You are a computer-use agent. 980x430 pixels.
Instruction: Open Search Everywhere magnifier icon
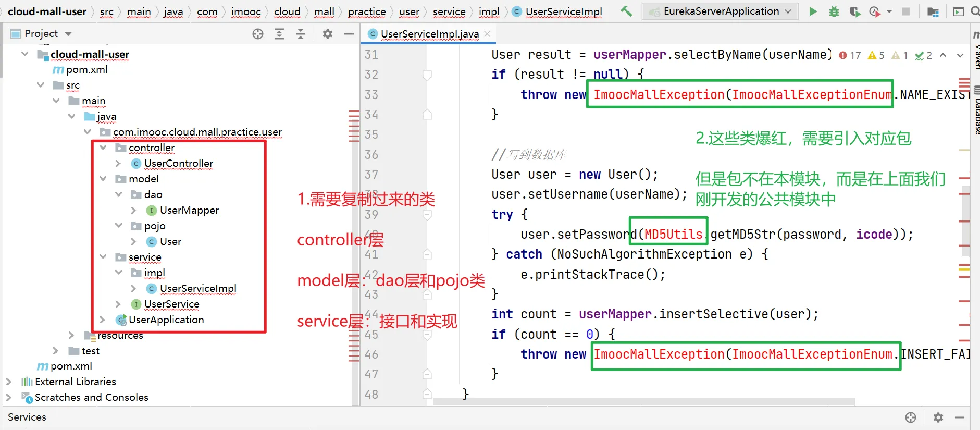pyautogui.click(x=975, y=11)
